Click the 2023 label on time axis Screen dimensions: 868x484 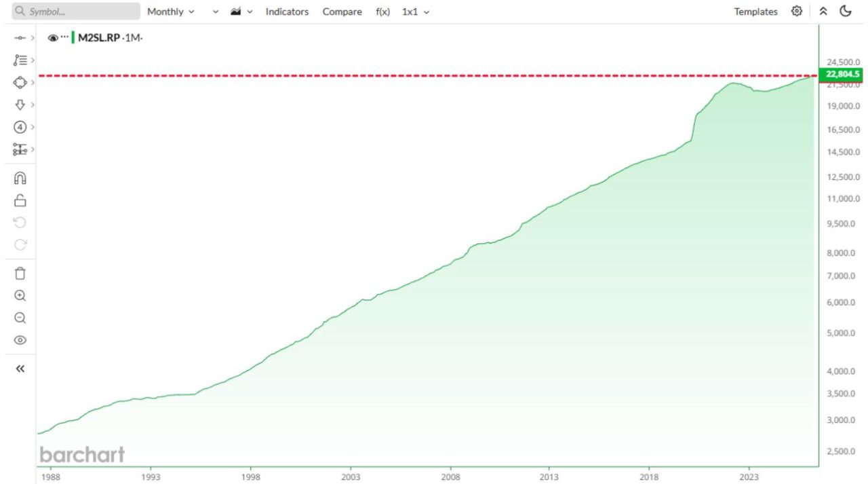pyautogui.click(x=749, y=477)
